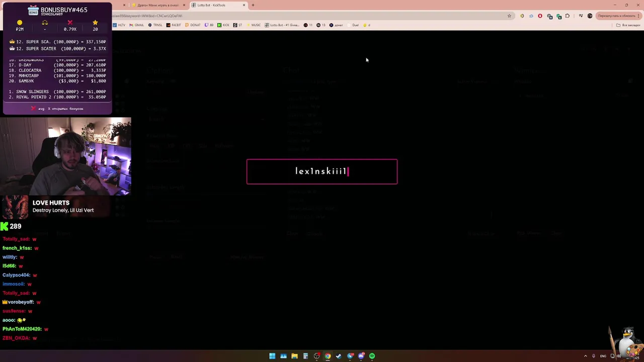The width and height of the screenshot is (644, 362).
Task: Open the HLTV bookmark
Action: [119, 25]
